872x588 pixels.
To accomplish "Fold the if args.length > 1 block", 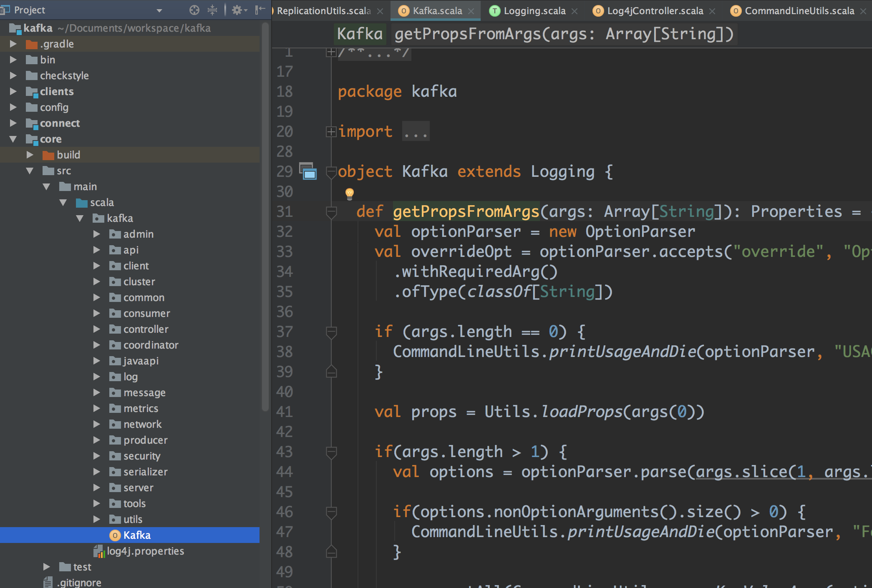I will point(331,452).
